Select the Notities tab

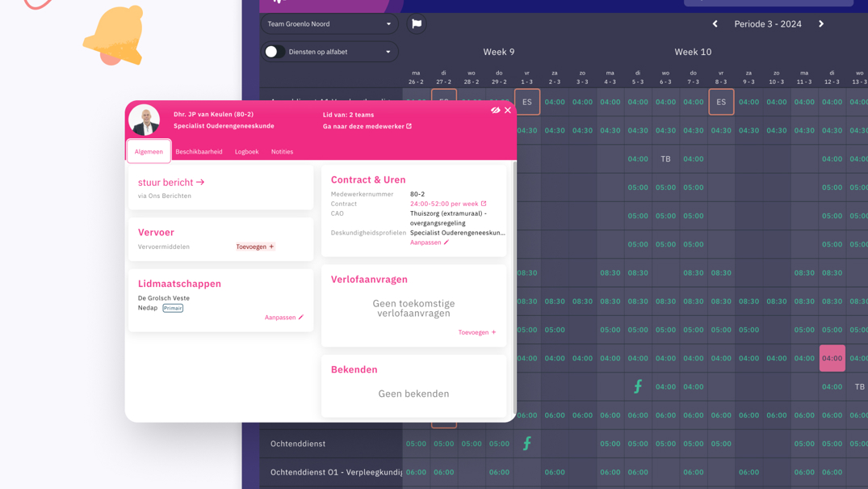pyautogui.click(x=282, y=152)
